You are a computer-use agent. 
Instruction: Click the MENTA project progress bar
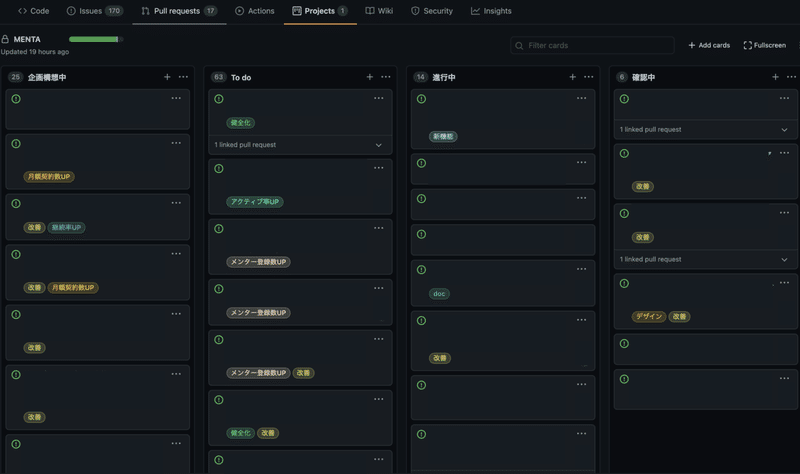click(x=96, y=39)
